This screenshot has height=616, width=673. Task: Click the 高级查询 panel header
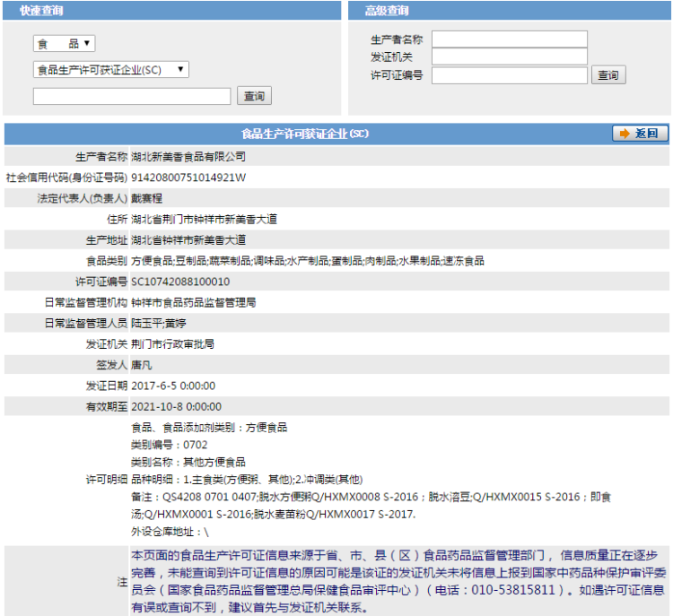[387, 11]
